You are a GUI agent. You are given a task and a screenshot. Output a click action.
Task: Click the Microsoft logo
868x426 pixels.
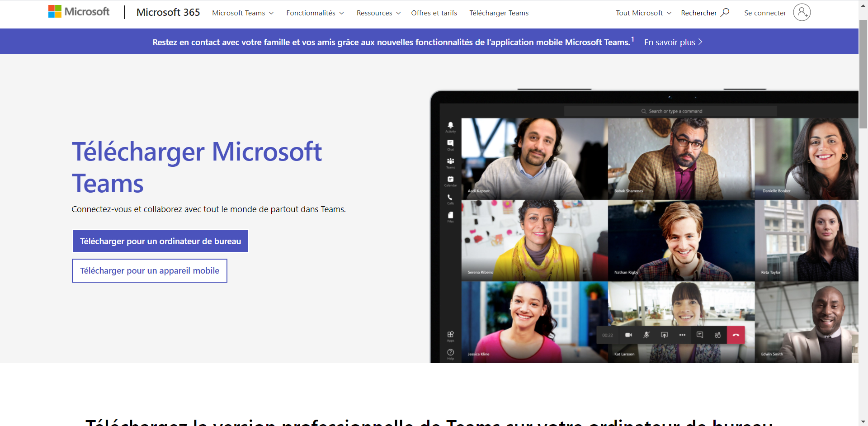[x=79, y=12]
